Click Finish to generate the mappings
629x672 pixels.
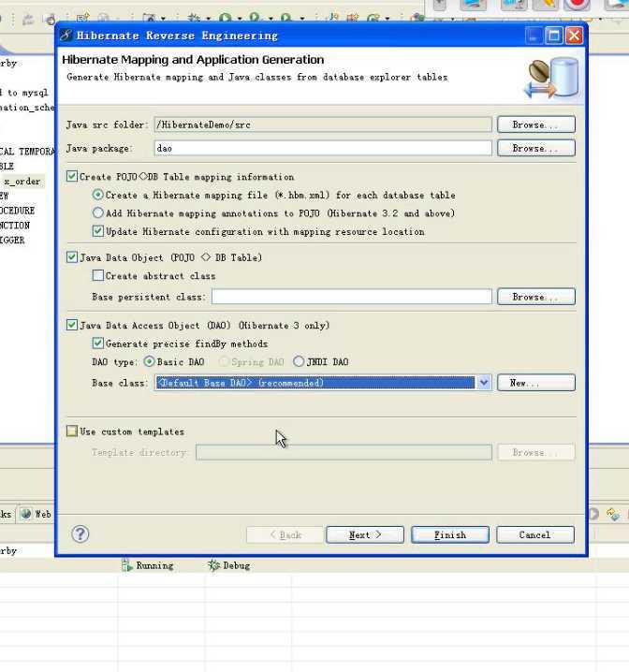point(450,534)
